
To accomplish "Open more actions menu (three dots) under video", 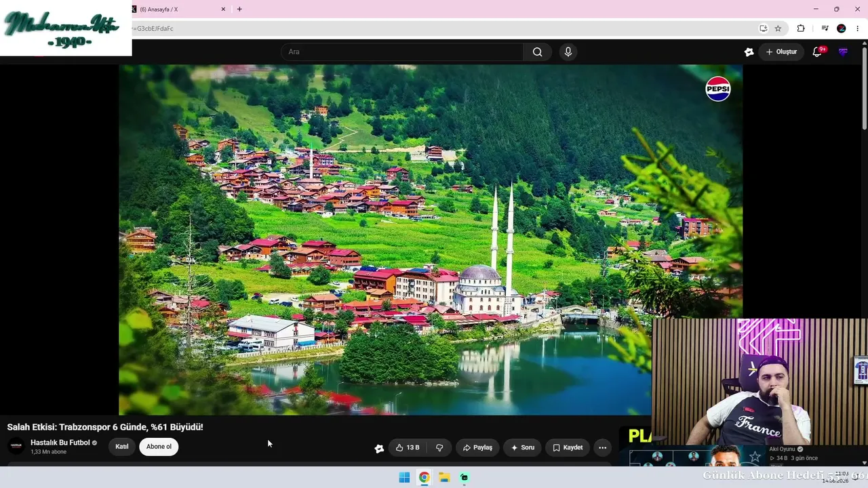I will pos(602,447).
